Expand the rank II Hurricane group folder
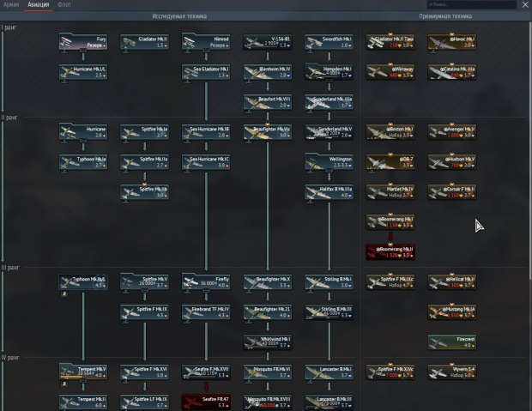 [83, 132]
